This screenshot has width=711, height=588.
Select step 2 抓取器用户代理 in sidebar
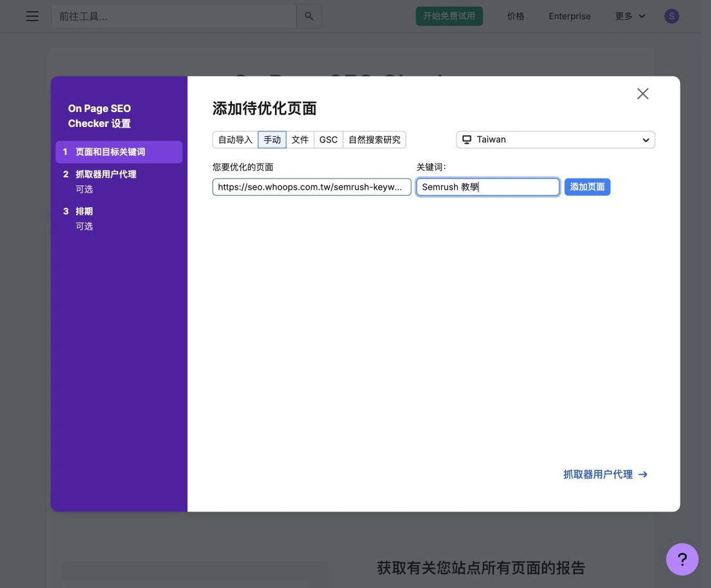[119, 182]
